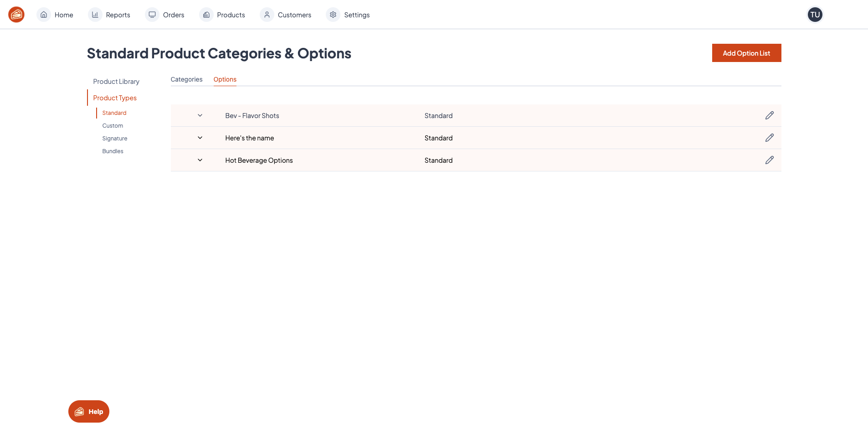
Task: Select the Signature product type
Action: (115, 139)
